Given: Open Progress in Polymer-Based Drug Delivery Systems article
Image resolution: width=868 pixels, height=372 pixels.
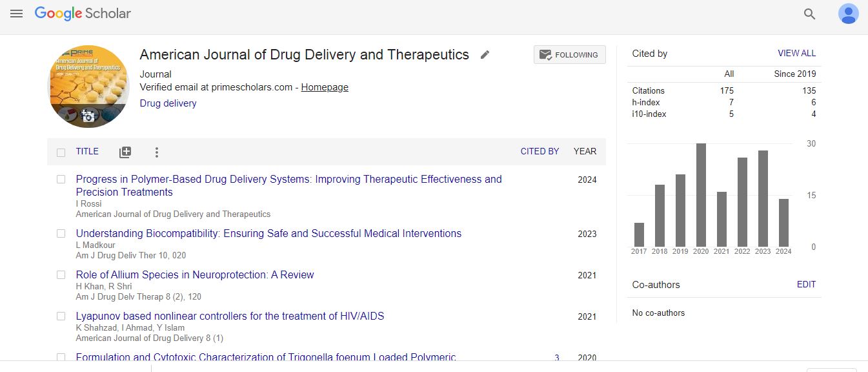Looking at the screenshot, I should click(288, 185).
